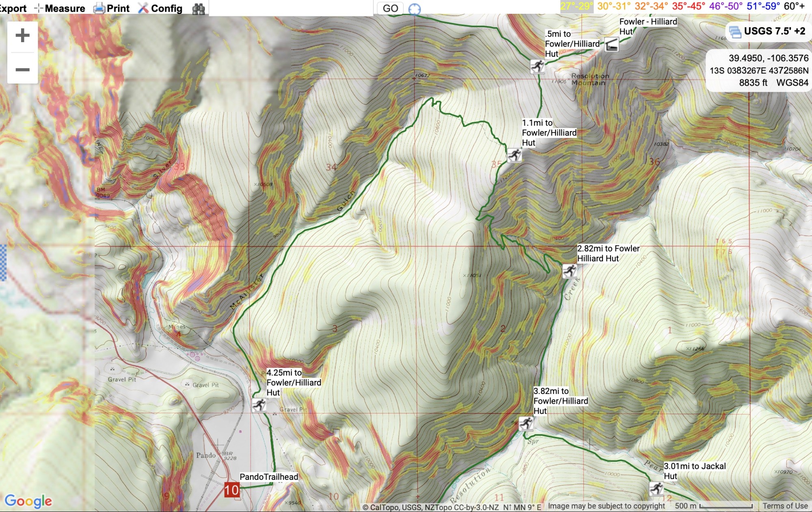Zoom in with the plus button
The height and width of the screenshot is (512, 812).
click(23, 36)
